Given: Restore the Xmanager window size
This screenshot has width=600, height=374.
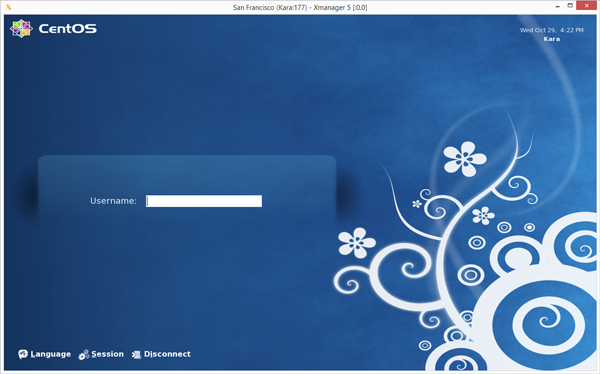Looking at the screenshot, I should [x=570, y=6].
